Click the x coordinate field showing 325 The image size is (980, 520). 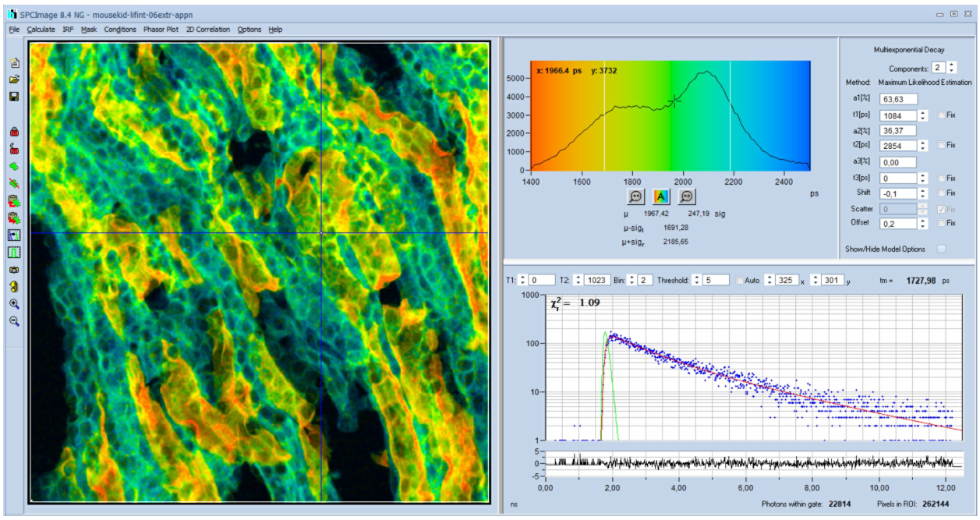(787, 280)
